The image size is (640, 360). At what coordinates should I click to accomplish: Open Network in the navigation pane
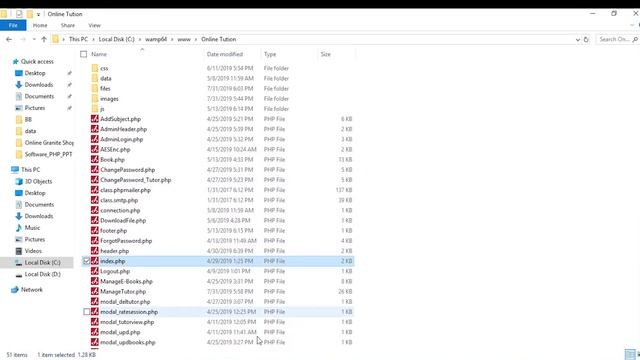click(x=31, y=289)
